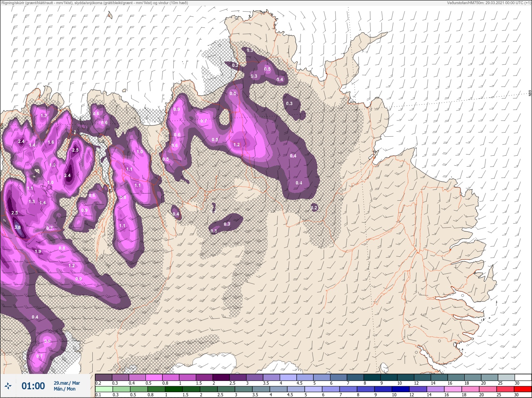Click the 1.6 precipitation value on map

[x=51, y=142]
